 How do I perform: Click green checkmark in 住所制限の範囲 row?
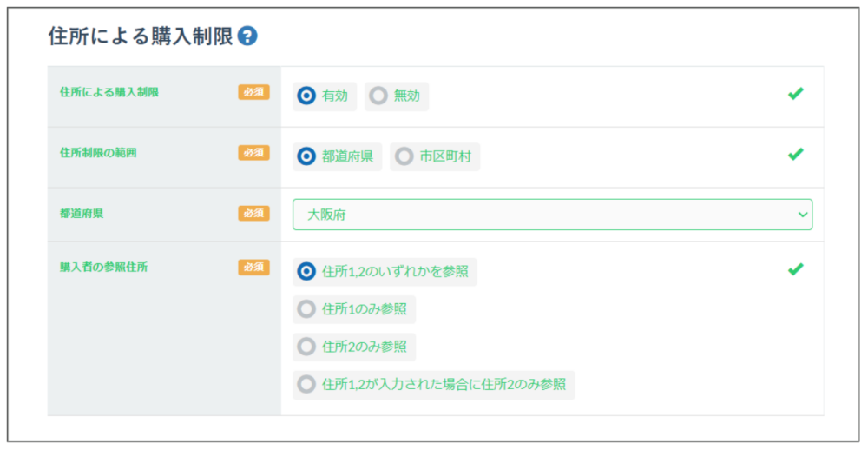(x=795, y=154)
